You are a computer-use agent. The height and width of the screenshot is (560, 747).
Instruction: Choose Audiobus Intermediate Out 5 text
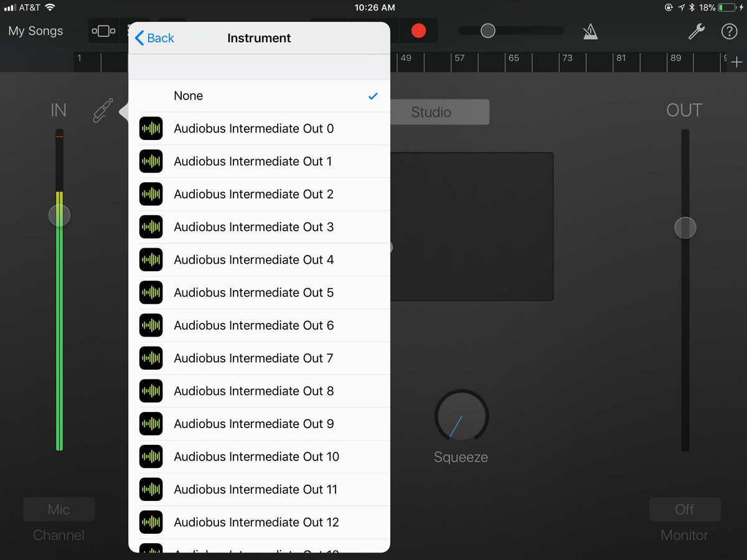[254, 292]
